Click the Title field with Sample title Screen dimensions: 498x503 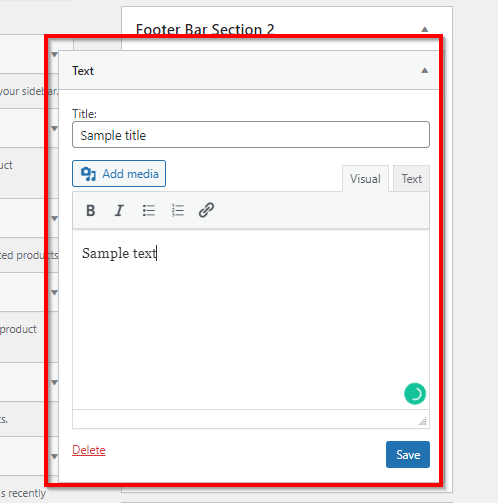251,135
